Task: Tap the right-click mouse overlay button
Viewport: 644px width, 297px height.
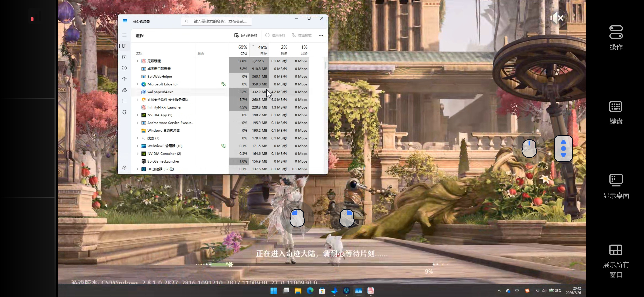Action: pyautogui.click(x=347, y=218)
